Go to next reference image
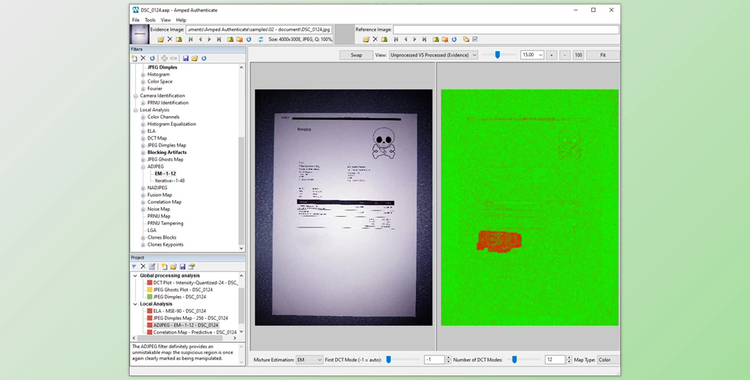The height and width of the screenshot is (380, 750). point(414,39)
